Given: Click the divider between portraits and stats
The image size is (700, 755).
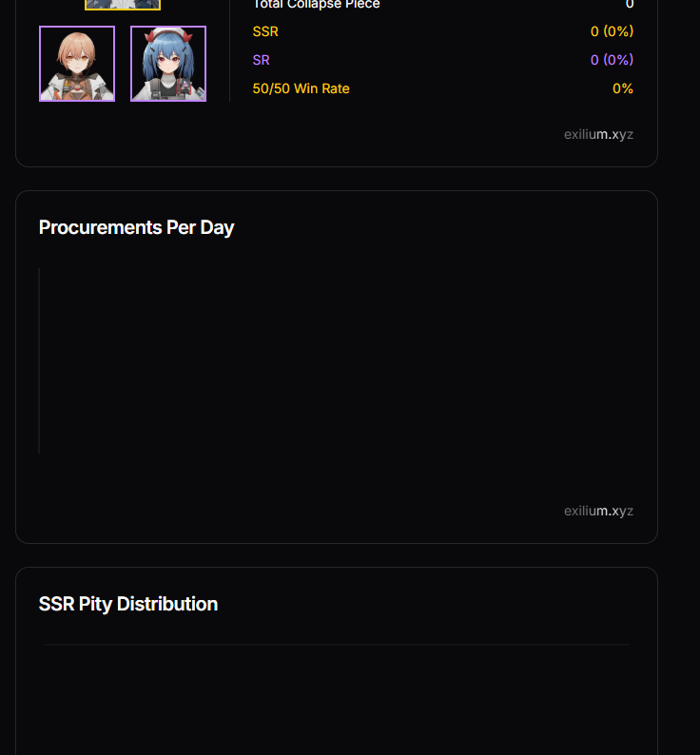Looking at the screenshot, I should tap(229, 52).
